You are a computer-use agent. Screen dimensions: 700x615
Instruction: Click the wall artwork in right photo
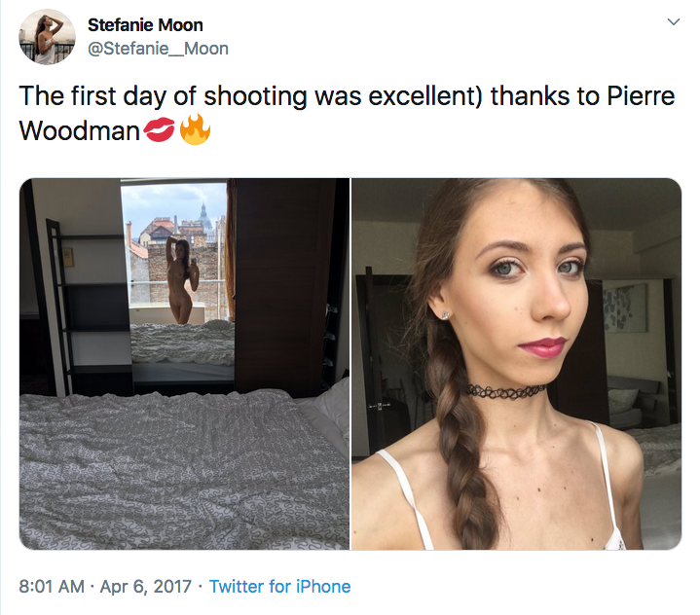click(x=623, y=308)
